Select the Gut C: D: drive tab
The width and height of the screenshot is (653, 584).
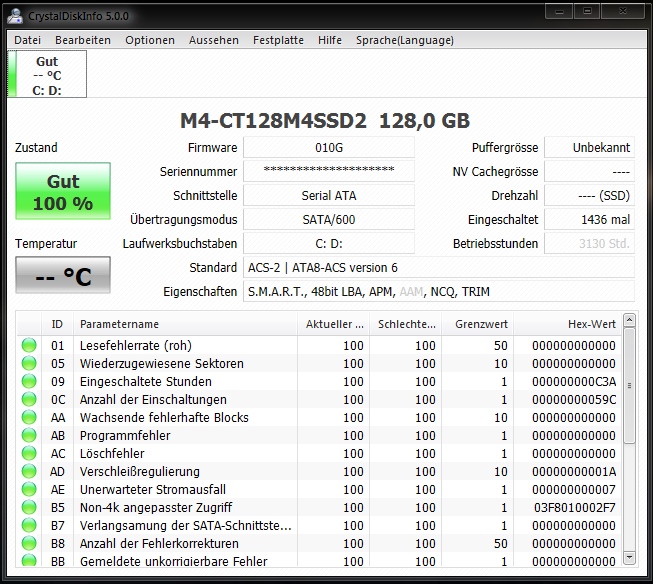pyautogui.click(x=47, y=74)
